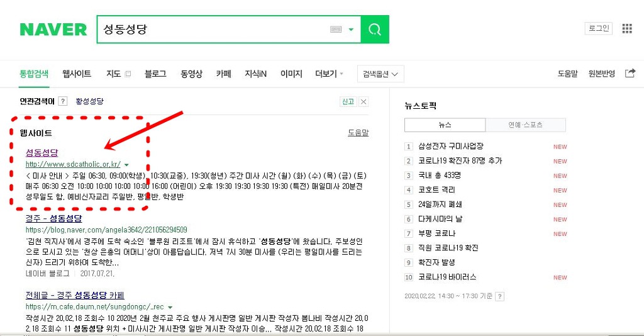Switch to the 카페 tab
644x336 pixels.
[223, 74]
